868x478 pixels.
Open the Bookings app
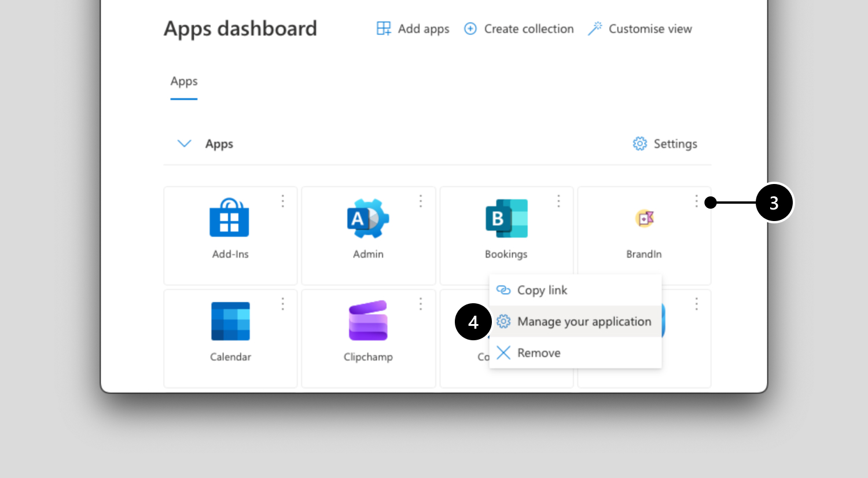[506, 236]
